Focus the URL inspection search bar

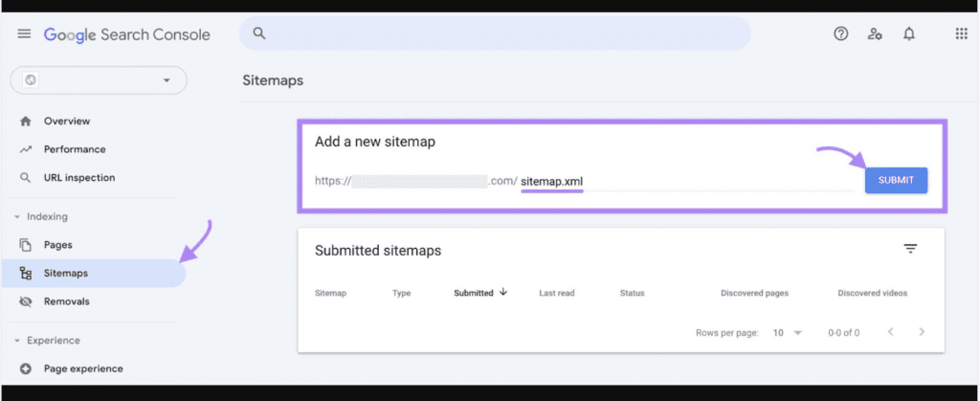point(495,33)
